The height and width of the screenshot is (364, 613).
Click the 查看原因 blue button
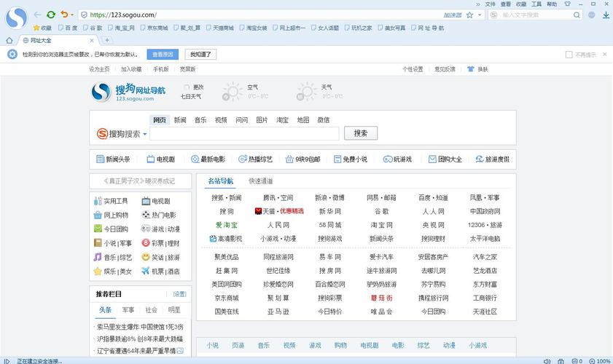(x=163, y=55)
